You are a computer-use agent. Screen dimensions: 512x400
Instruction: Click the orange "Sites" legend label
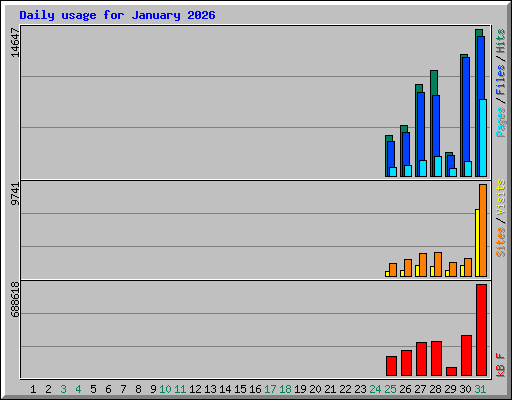pos(501,242)
